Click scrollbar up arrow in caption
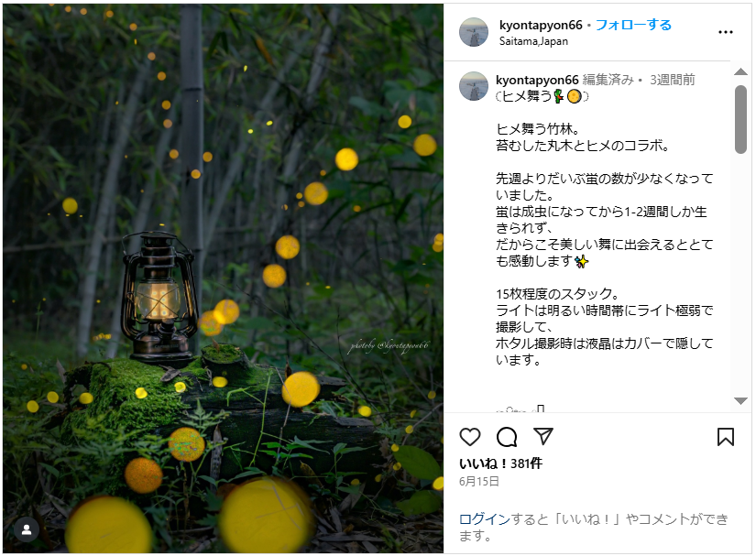Viewport: 756px width, 556px height. (x=740, y=71)
